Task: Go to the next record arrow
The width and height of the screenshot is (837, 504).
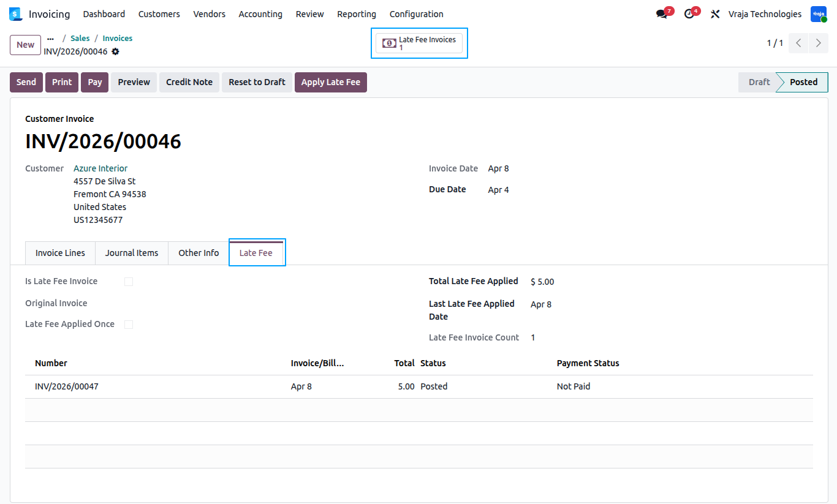Action: pos(819,43)
